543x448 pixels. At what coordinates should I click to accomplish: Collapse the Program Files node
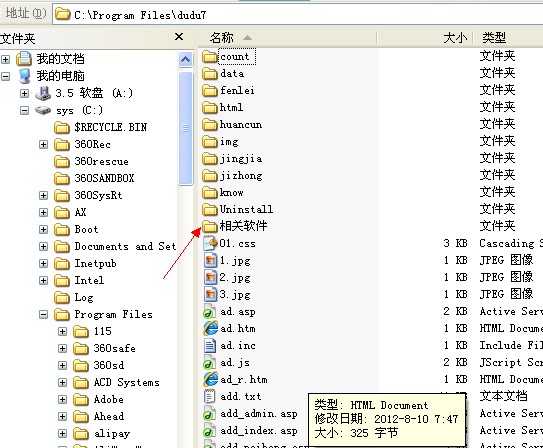pyautogui.click(x=43, y=315)
